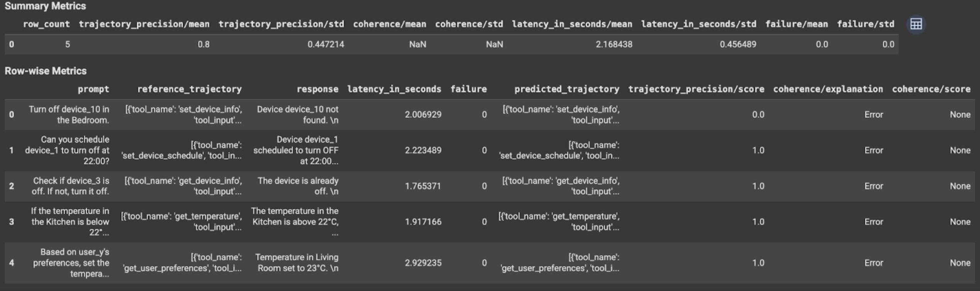
Task: Select the trajectory precision std value 0.447214
Action: pyautogui.click(x=326, y=44)
